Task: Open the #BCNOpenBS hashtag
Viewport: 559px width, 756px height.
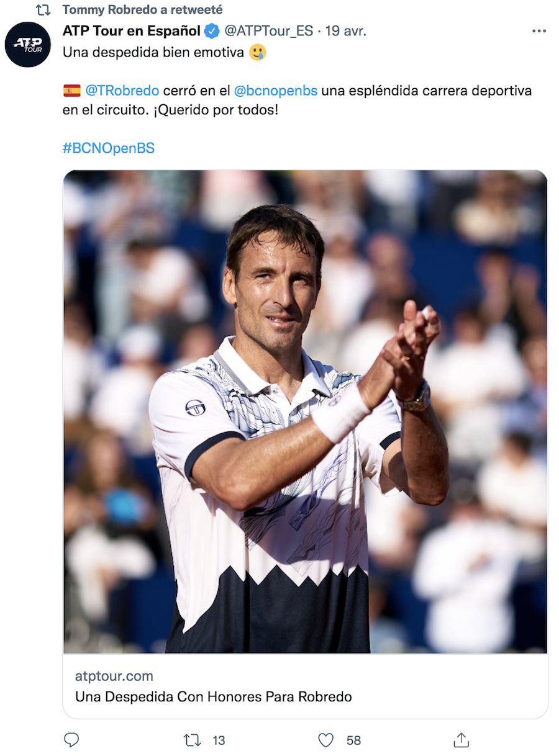Action: (109, 148)
